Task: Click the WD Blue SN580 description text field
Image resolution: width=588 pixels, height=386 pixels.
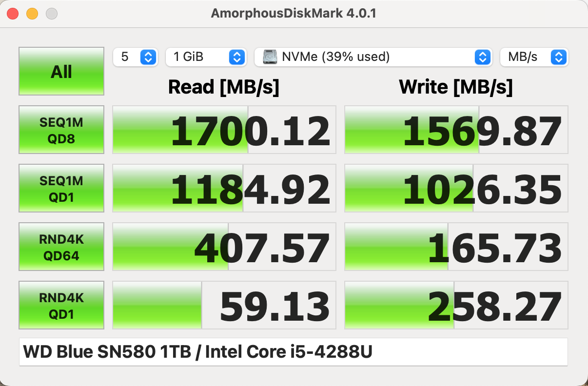Action: pos(293,352)
